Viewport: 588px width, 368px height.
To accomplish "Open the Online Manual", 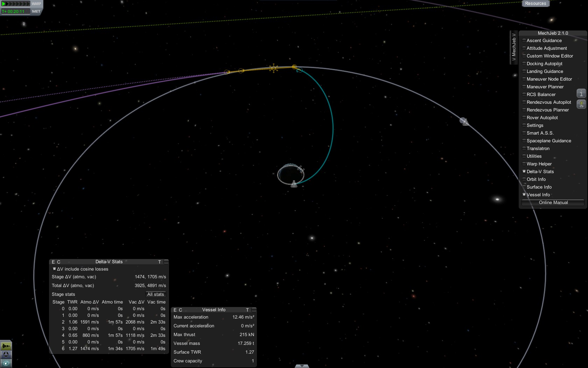I will 553,203.
